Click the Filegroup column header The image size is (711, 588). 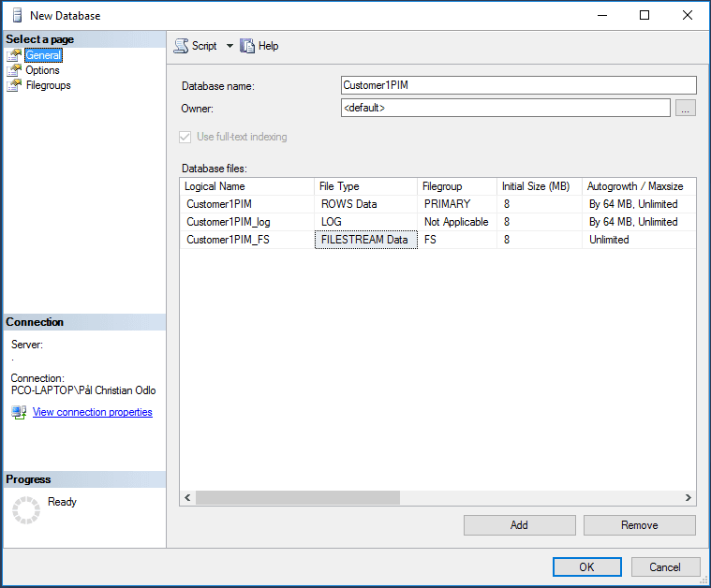(457, 186)
